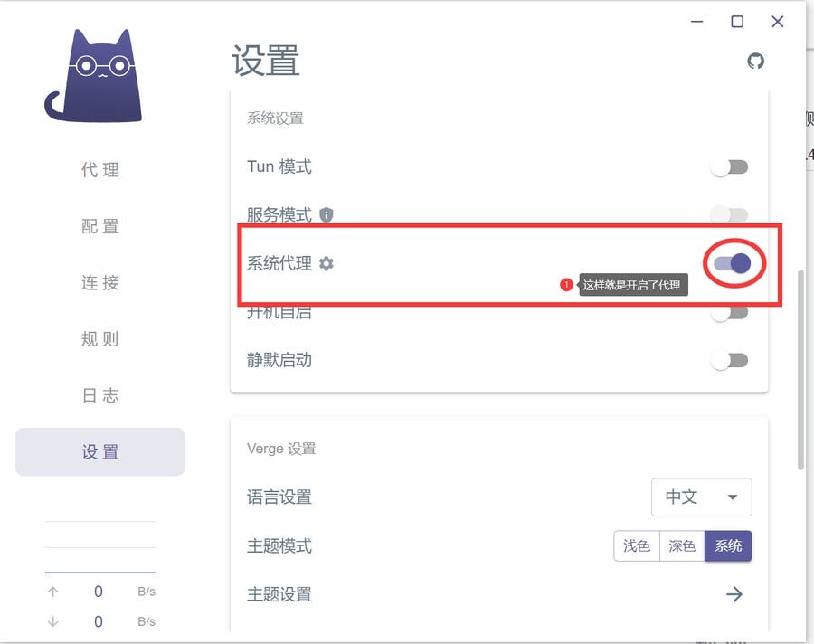
Task: Maximize the Clash Verge window
Action: [x=737, y=22]
